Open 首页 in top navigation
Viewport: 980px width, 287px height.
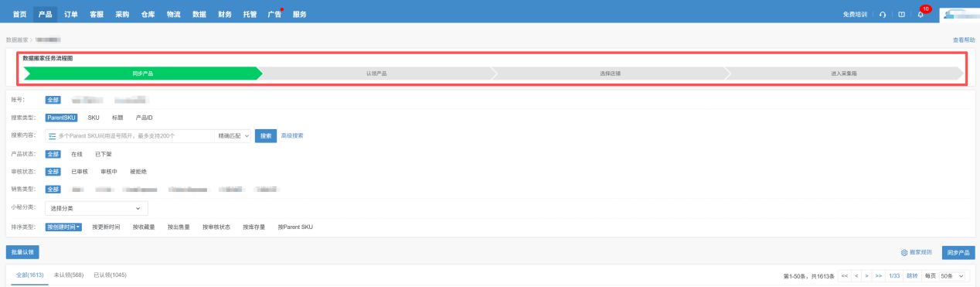(x=19, y=15)
